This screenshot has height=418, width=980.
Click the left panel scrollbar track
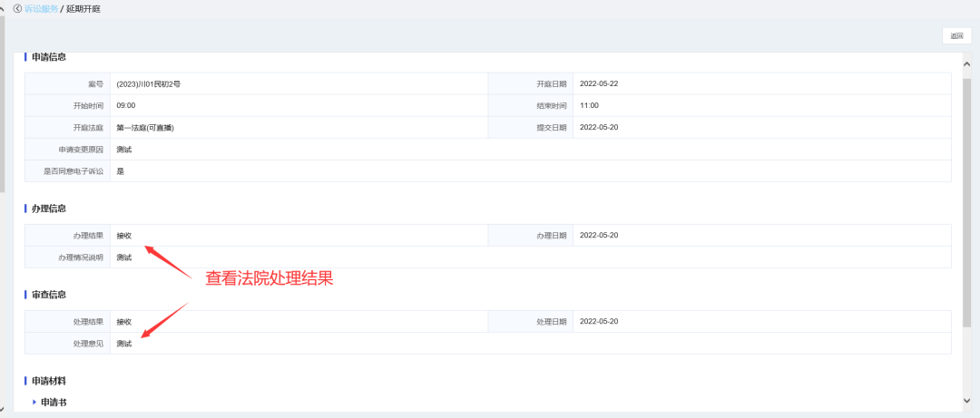[4, 272]
